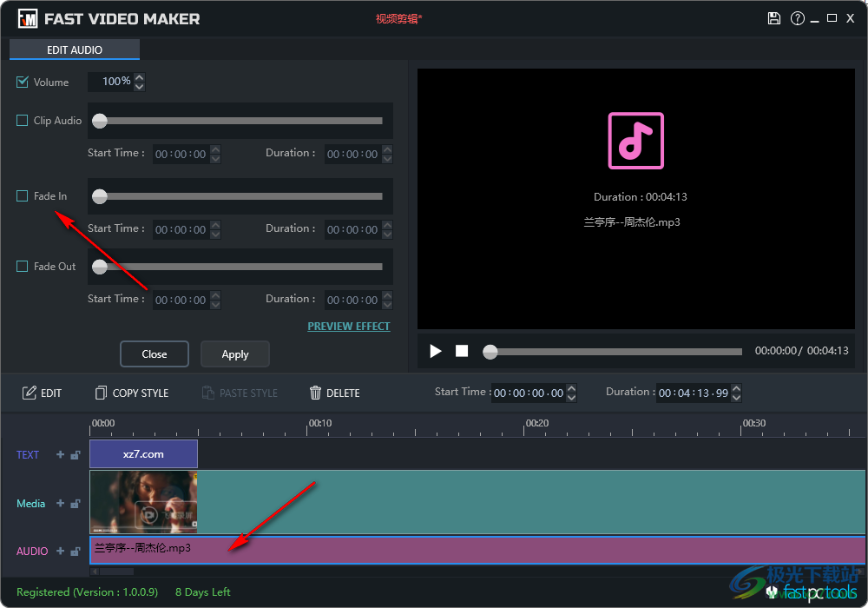Click the Fast Video Maker logo

pyautogui.click(x=28, y=19)
